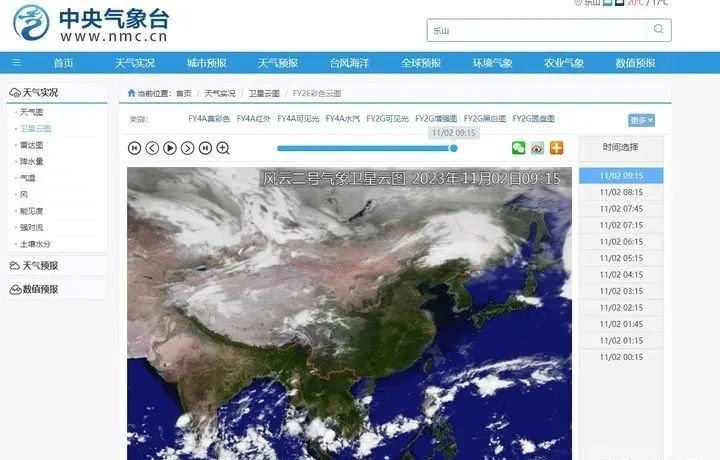Zoom in with the magnifier icon
Image resolution: width=720 pixels, height=460 pixels.
(x=223, y=148)
